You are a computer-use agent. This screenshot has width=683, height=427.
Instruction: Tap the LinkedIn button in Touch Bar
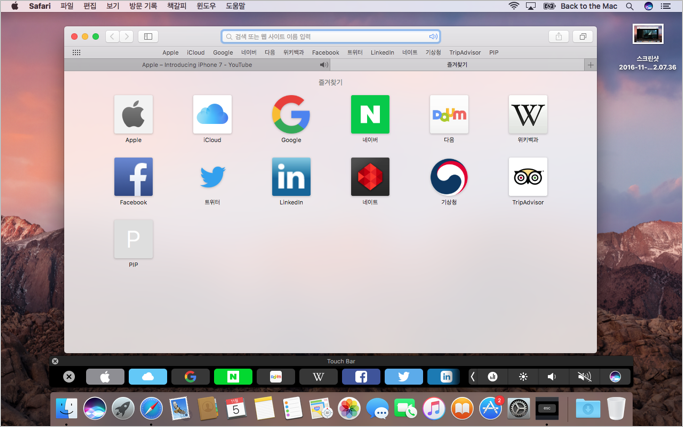point(443,376)
